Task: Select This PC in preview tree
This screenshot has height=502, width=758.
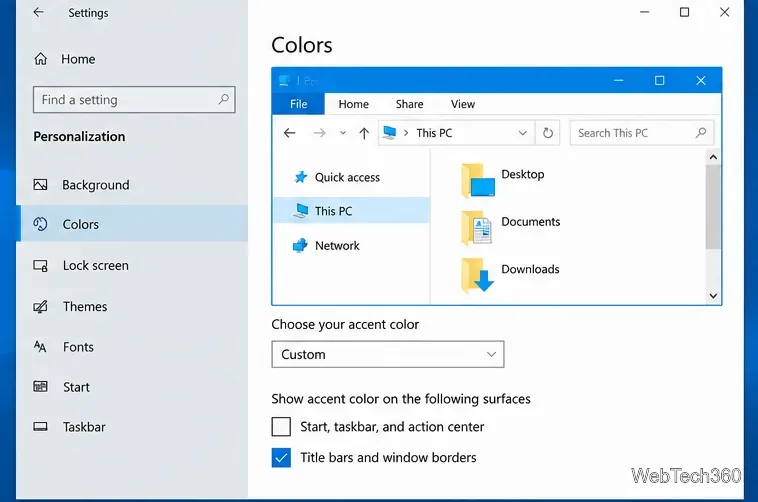Action: point(351,211)
